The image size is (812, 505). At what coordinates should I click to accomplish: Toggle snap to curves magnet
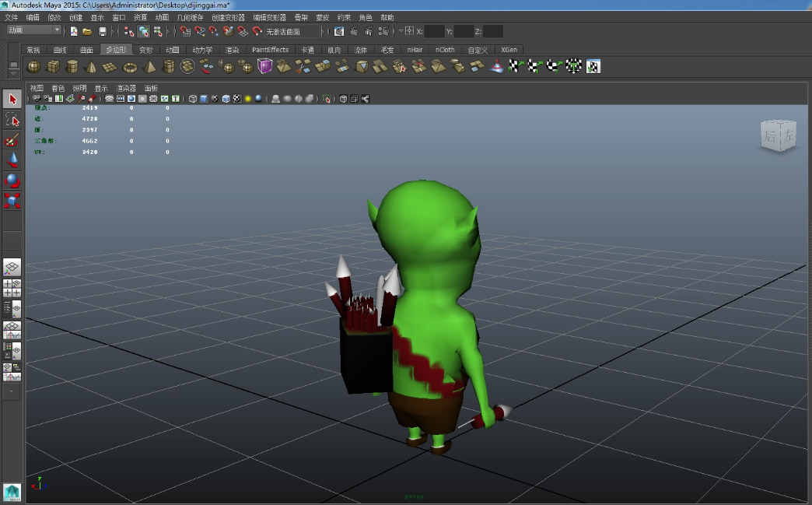pyautogui.click(x=200, y=32)
